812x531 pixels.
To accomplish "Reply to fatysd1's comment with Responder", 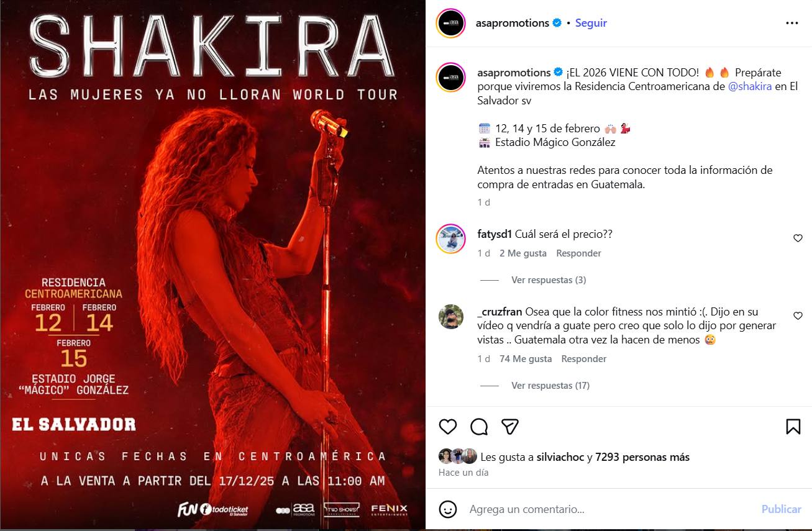I will (x=578, y=253).
